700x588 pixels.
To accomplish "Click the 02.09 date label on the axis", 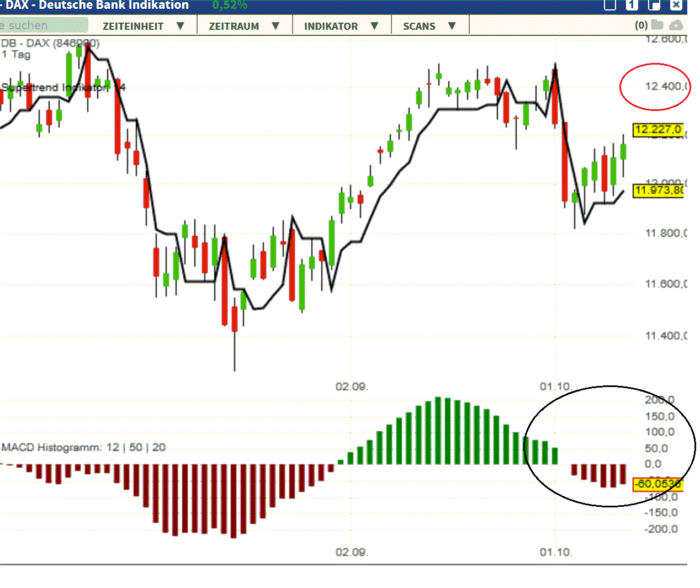I will [352, 386].
